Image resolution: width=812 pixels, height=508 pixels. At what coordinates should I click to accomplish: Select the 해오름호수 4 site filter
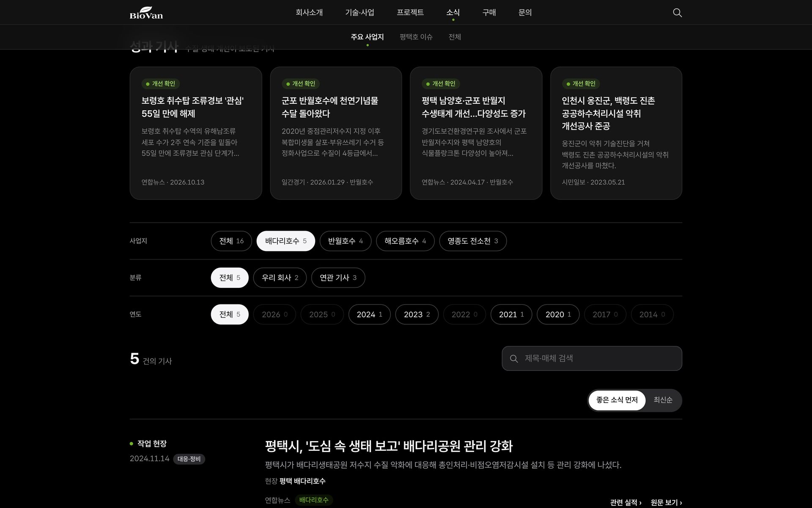click(405, 241)
